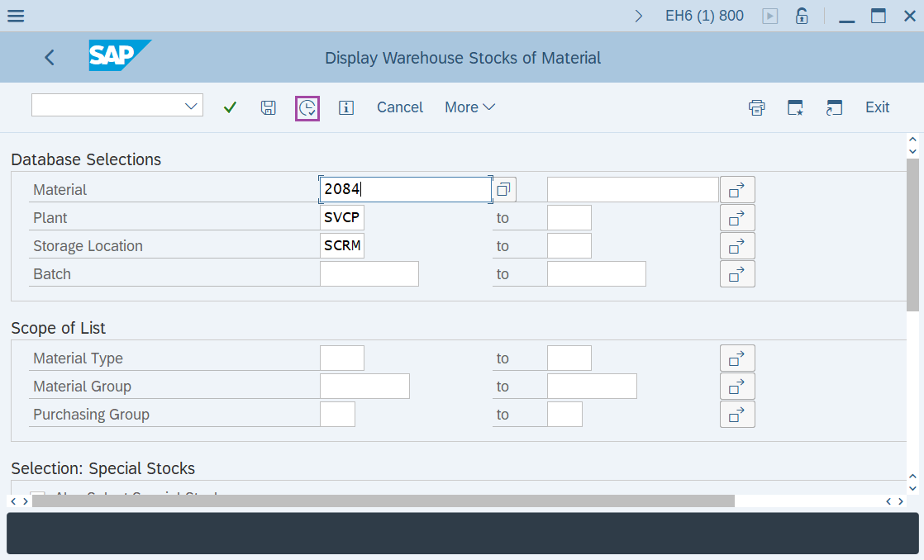This screenshot has width=924, height=560.
Task: Click the Exit button
Action: [x=877, y=107]
